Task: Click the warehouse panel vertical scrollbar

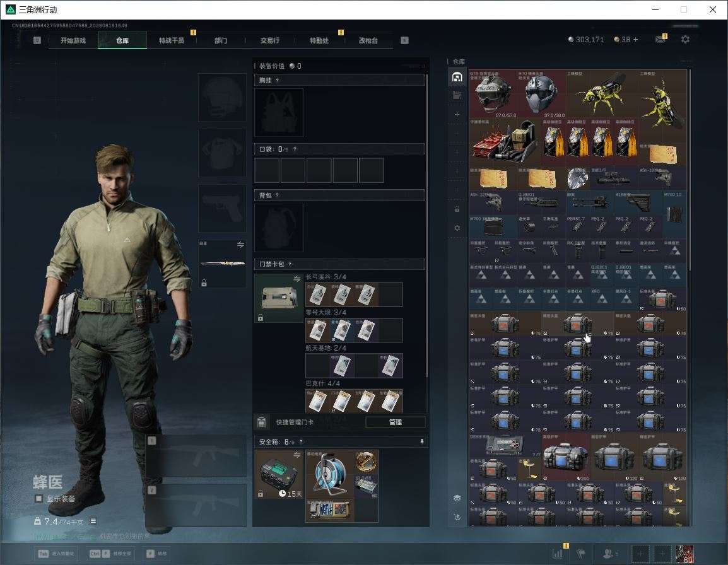Action: click(x=690, y=170)
